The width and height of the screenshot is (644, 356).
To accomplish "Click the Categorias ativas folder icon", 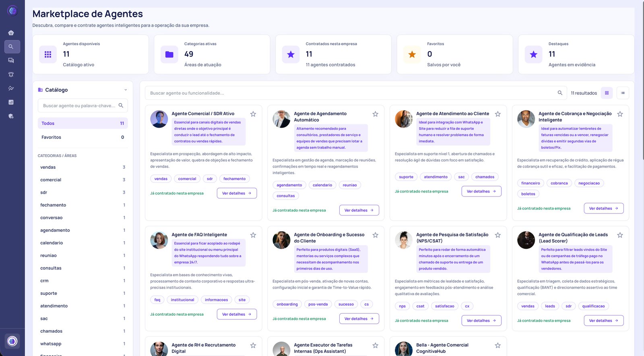I will coord(169,54).
